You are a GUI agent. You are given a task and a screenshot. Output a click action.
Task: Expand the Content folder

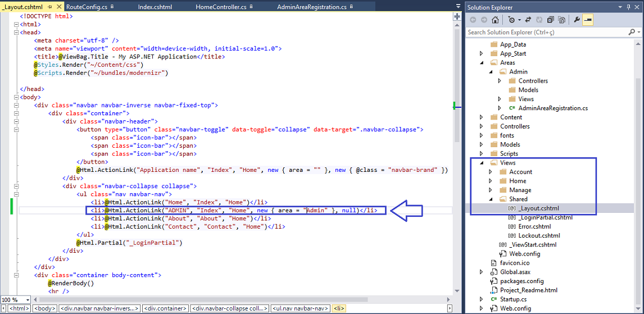point(482,117)
